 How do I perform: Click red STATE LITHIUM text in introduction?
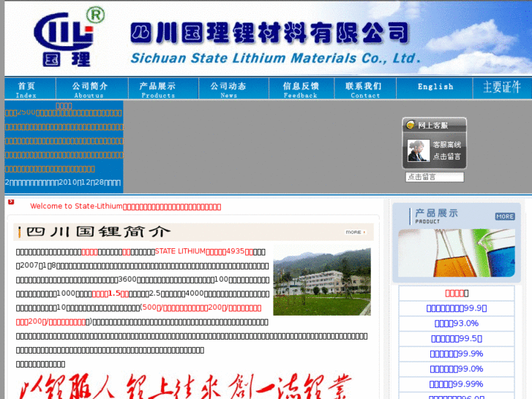click(180, 251)
